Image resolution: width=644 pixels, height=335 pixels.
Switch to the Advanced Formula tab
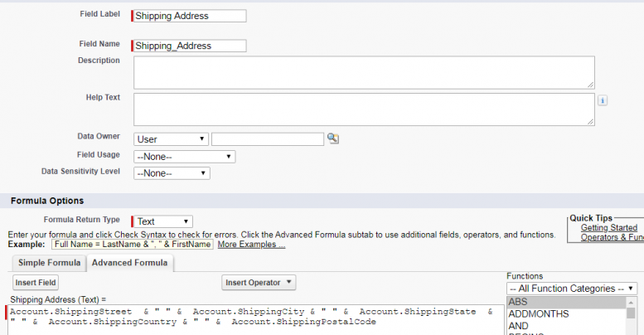point(130,263)
